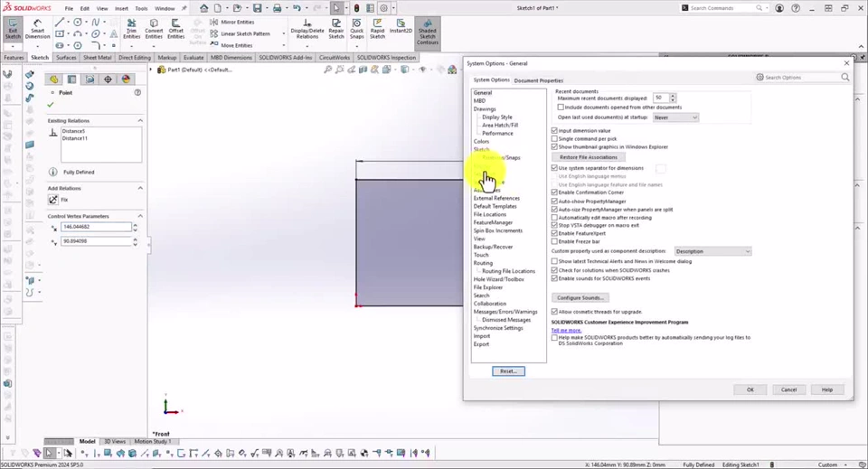868x469 pixels.
Task: Open Linear Sketch Pattern dropdown arrow
Action: (x=283, y=33)
